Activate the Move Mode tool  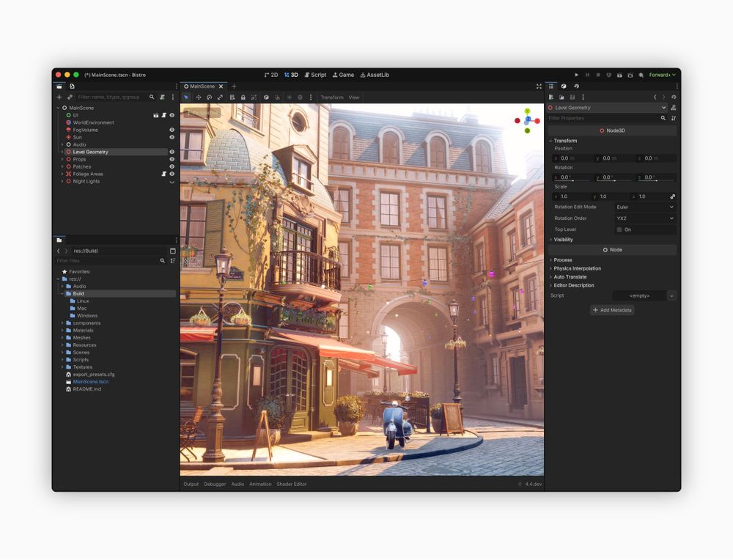click(198, 97)
